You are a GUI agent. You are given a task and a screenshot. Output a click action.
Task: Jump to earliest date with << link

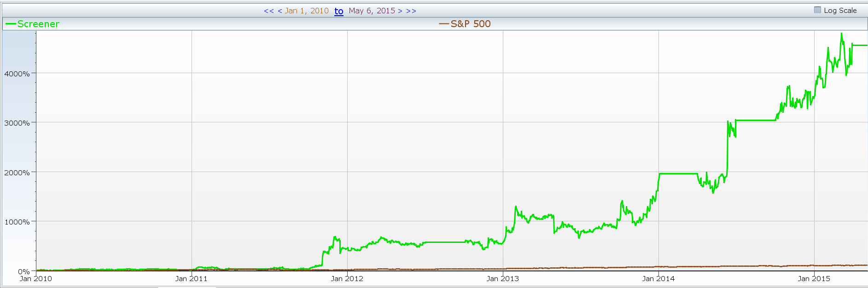(x=268, y=11)
